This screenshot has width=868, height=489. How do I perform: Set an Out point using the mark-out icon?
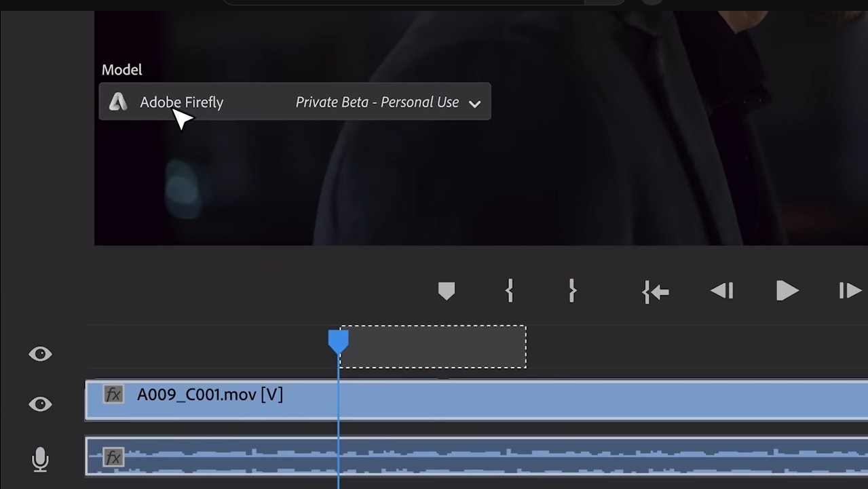pyautogui.click(x=572, y=291)
